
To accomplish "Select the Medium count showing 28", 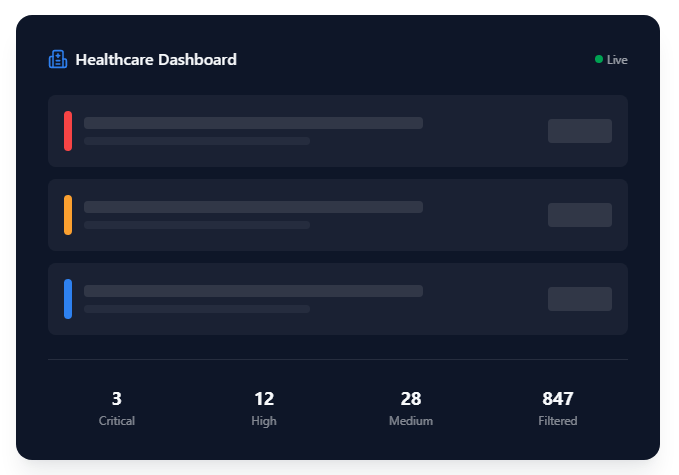I will 411,399.
